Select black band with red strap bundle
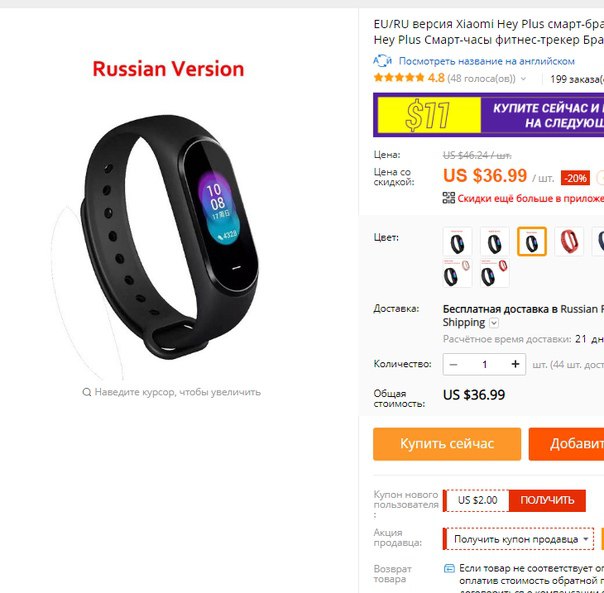Viewport: 604px width, 593px height. [495, 273]
